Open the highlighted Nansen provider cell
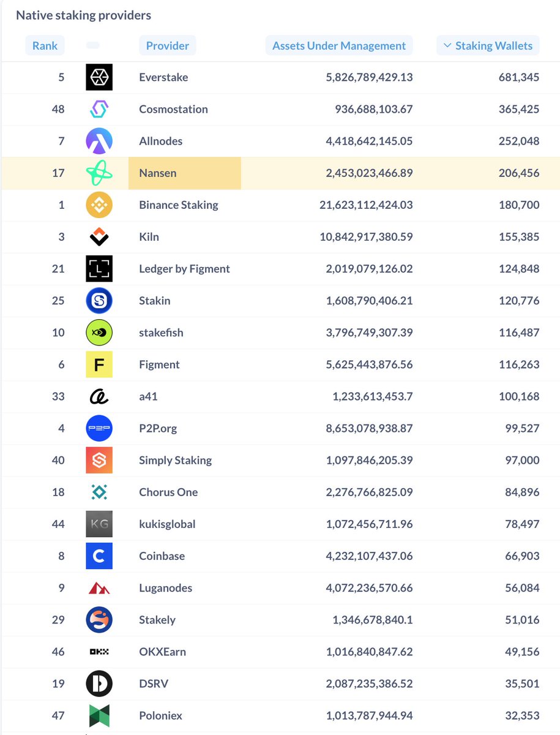This screenshot has width=560, height=735. point(185,173)
